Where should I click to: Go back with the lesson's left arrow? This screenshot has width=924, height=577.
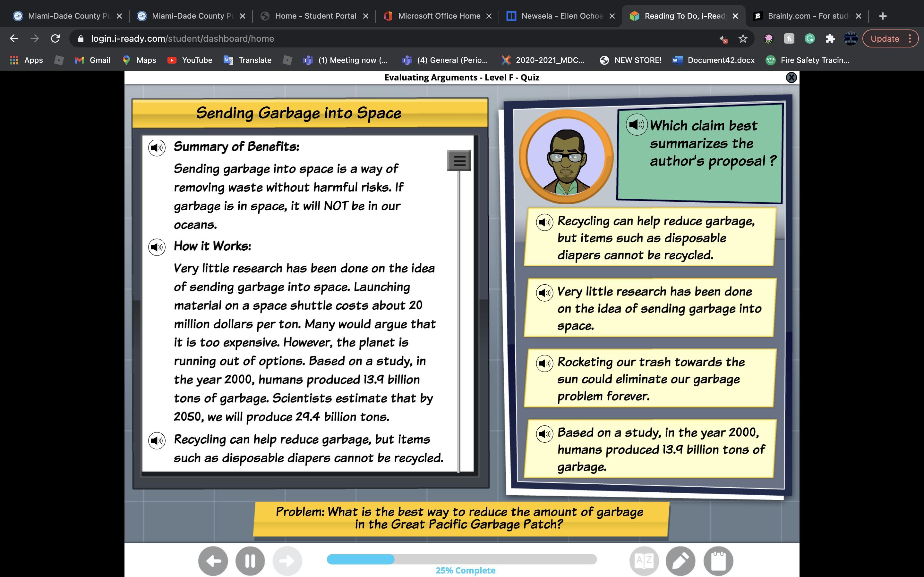tap(213, 561)
